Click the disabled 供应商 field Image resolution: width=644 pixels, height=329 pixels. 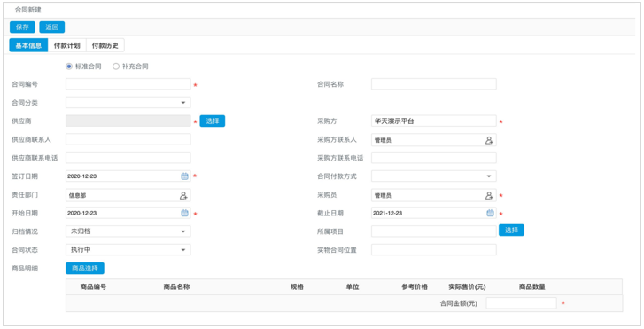[x=128, y=121]
